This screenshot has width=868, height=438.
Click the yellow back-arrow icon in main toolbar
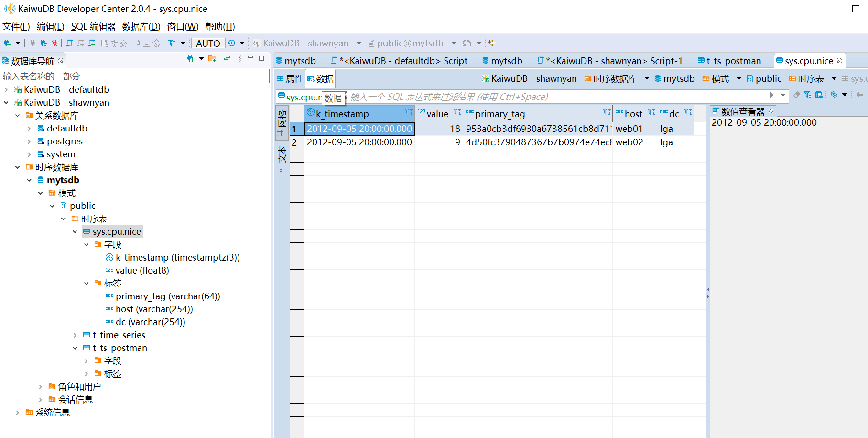492,43
